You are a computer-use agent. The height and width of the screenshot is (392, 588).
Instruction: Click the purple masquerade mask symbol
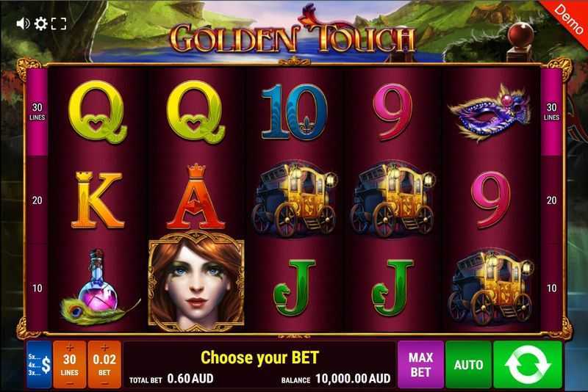490,112
